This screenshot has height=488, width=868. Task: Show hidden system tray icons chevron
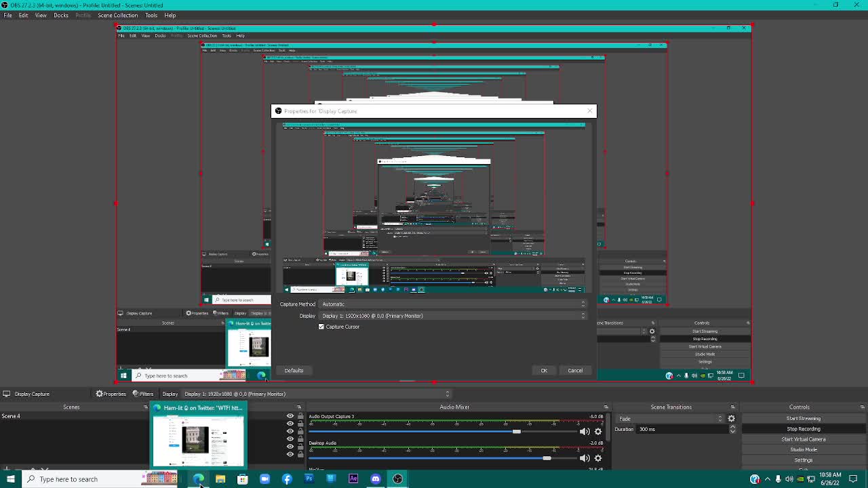tap(768, 479)
